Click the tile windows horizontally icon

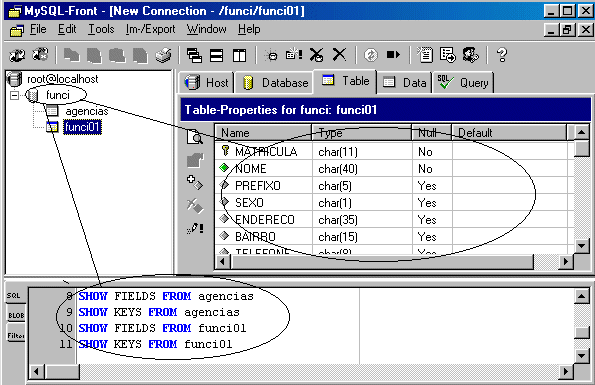click(x=217, y=55)
